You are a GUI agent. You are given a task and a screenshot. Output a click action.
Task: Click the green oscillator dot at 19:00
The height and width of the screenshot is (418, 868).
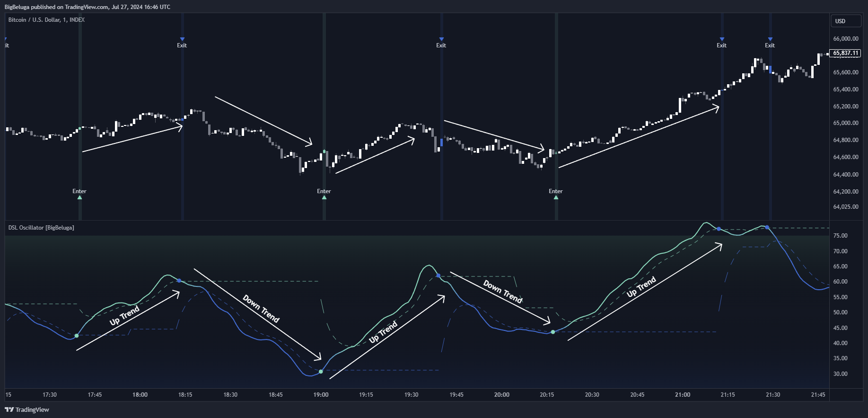(321, 372)
